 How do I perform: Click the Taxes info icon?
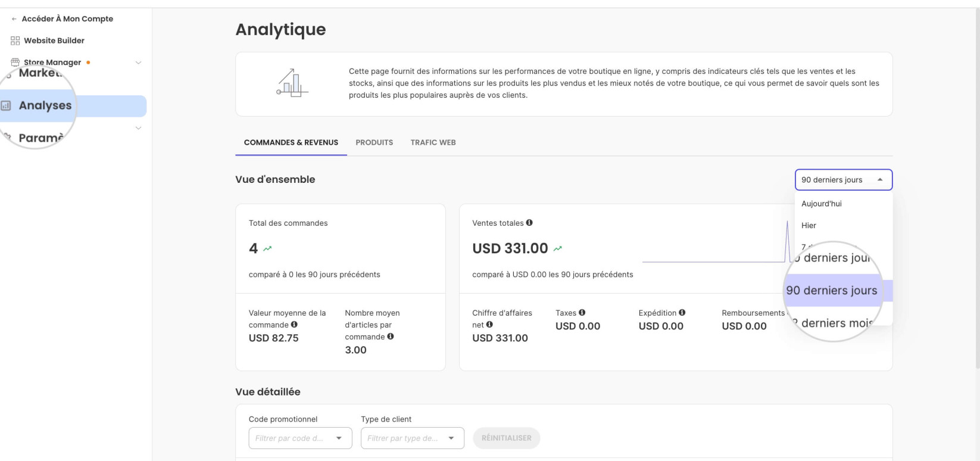pos(582,313)
